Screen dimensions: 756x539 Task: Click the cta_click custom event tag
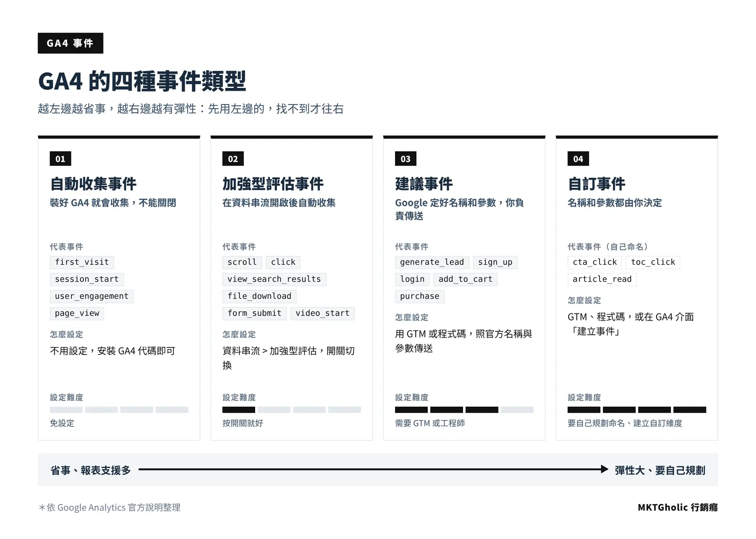point(595,262)
